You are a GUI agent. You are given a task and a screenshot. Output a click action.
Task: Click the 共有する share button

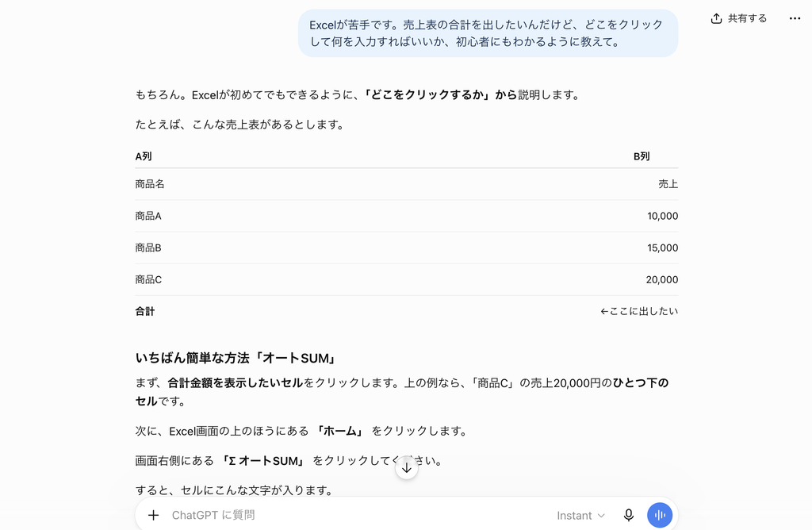click(x=739, y=19)
